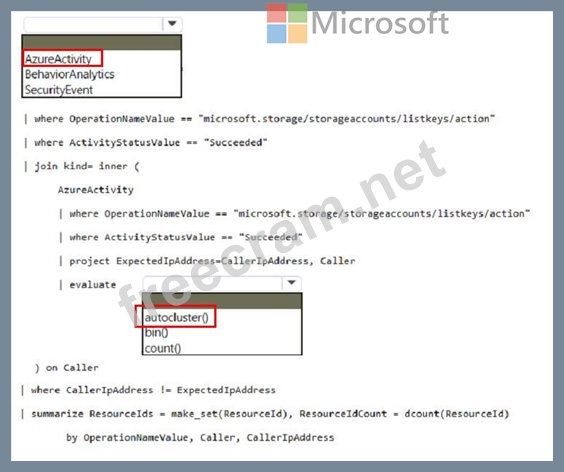The image size is (564, 472).
Task: Select AzureActivity from the table list
Action: (58, 59)
